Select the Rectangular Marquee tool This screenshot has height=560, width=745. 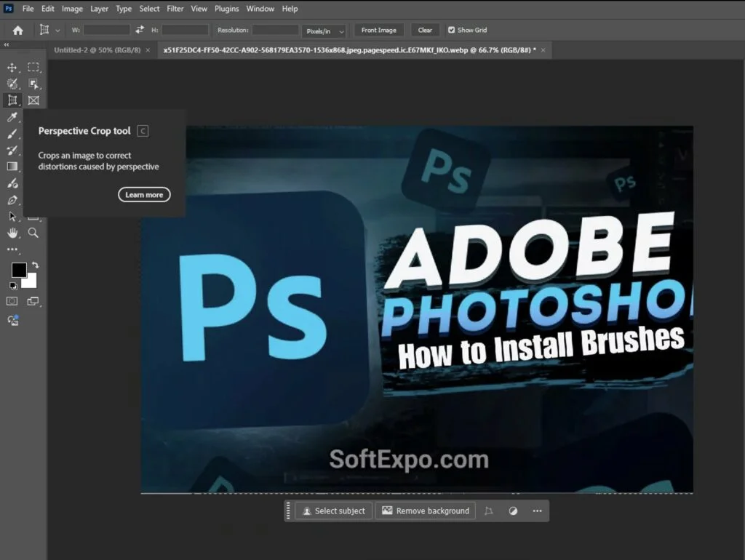[x=33, y=67]
